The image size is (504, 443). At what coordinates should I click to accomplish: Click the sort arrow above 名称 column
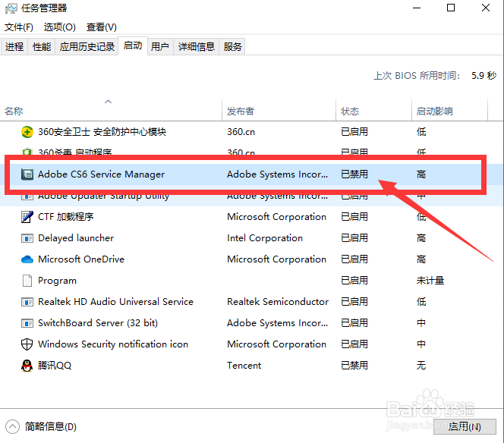click(108, 102)
